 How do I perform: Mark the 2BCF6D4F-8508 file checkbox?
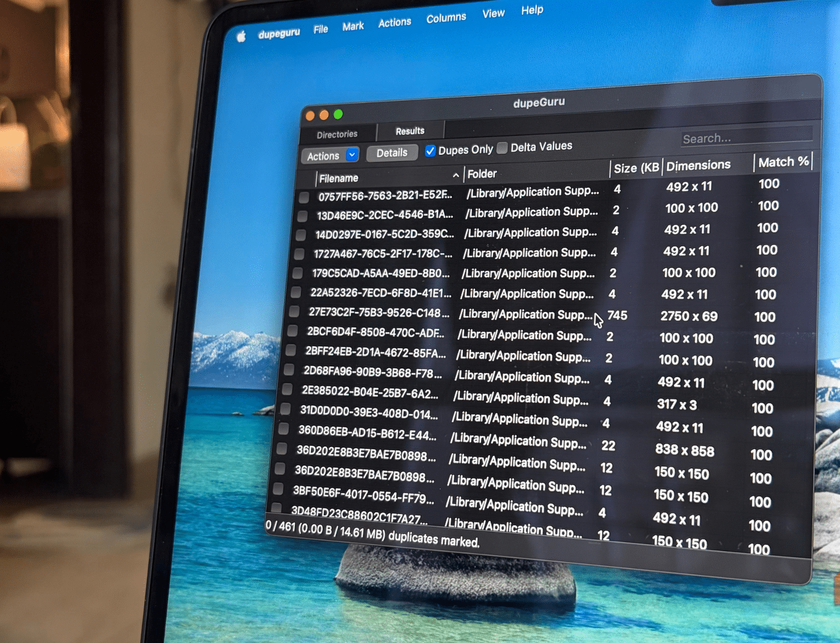[x=292, y=331]
